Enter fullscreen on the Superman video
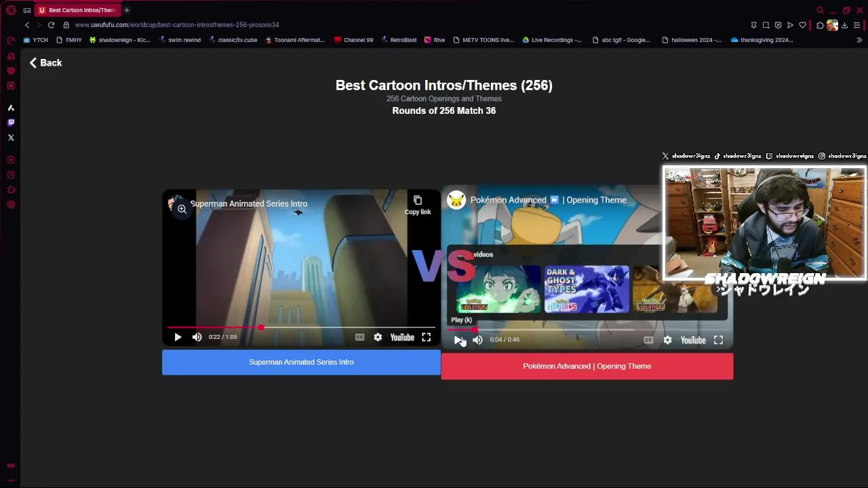This screenshot has height=488, width=868. tap(426, 337)
